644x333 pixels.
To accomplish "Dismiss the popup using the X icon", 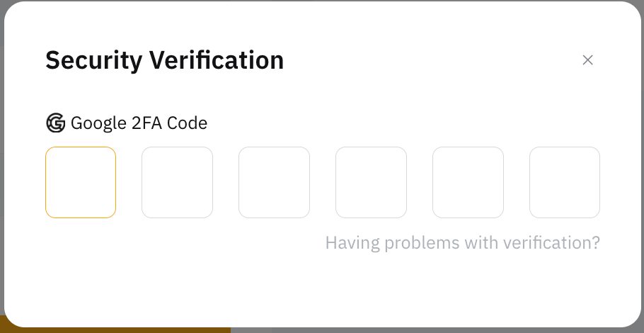I will tap(587, 60).
